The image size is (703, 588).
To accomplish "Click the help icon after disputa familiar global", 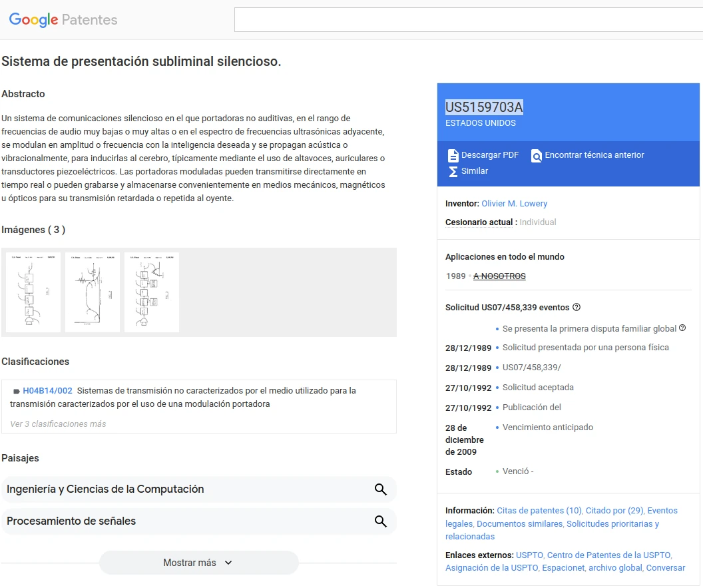I will pos(682,328).
